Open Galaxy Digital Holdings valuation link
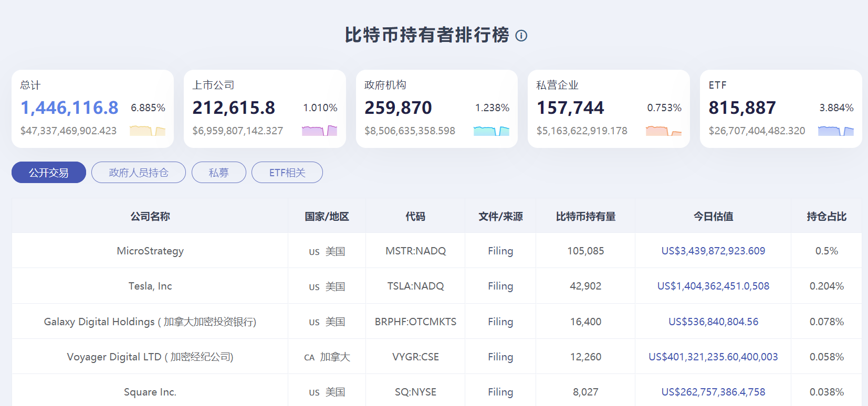 pyautogui.click(x=713, y=322)
